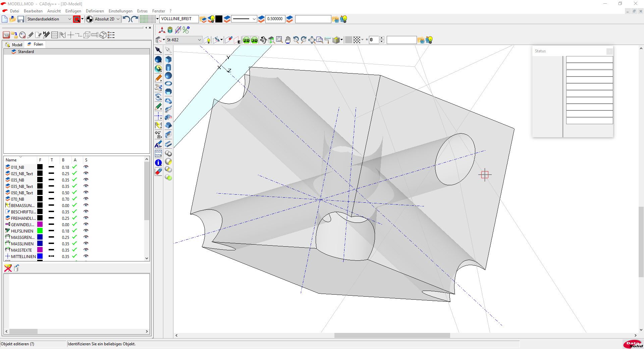Image resolution: width=644 pixels, height=349 pixels.
Task: Activate the rotate view orbit icon
Action: [263, 40]
